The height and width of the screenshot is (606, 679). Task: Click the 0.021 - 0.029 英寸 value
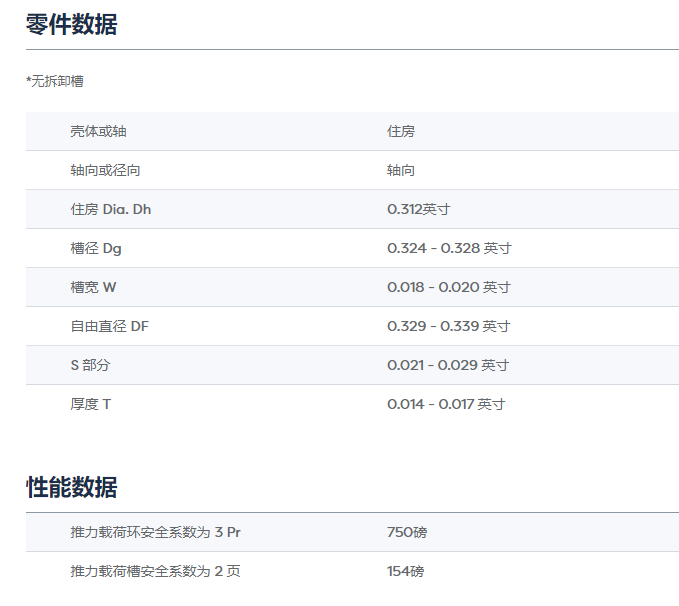coord(448,365)
